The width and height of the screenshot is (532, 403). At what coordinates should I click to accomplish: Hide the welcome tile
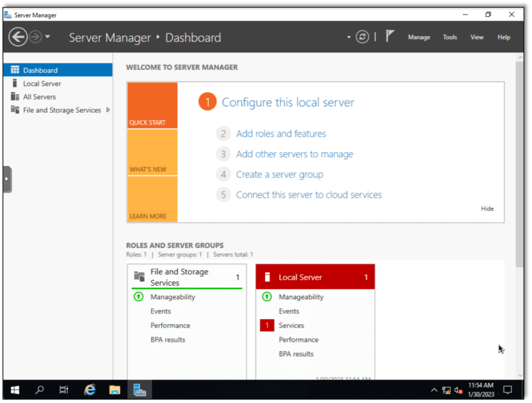coord(487,208)
